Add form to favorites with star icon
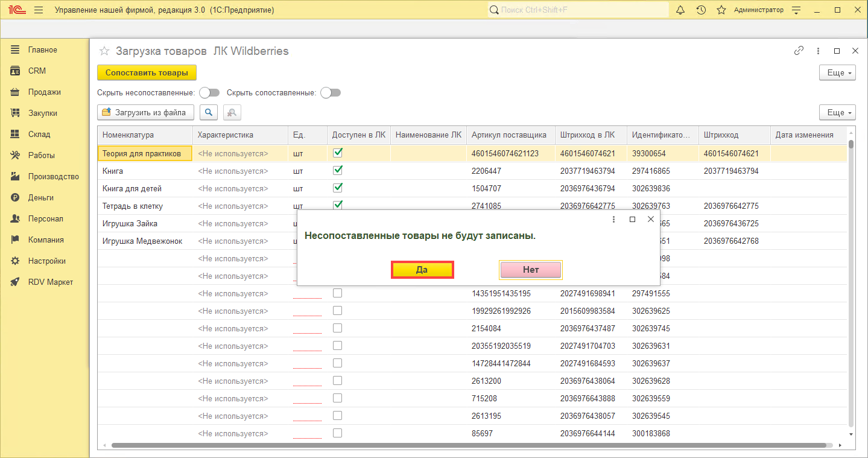This screenshot has height=458, width=868. tap(104, 51)
